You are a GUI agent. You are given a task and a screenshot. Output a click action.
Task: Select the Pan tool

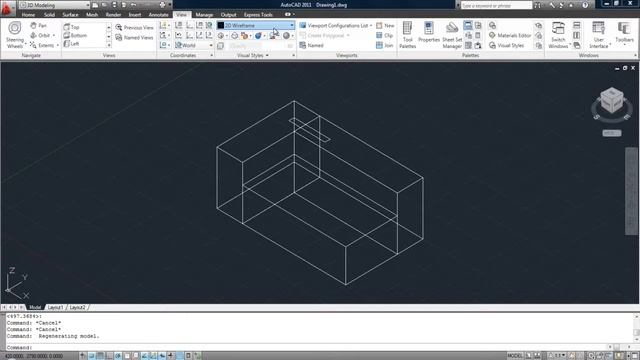38,26
